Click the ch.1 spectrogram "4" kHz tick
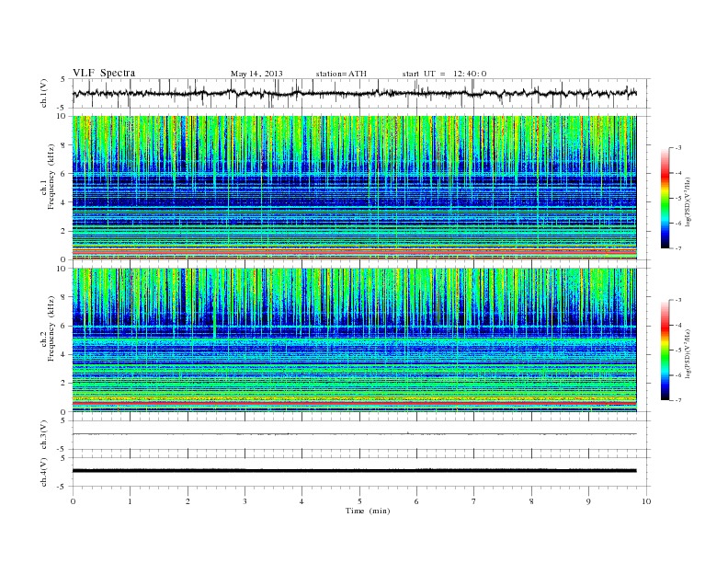This screenshot has width=728, height=563. [x=63, y=202]
